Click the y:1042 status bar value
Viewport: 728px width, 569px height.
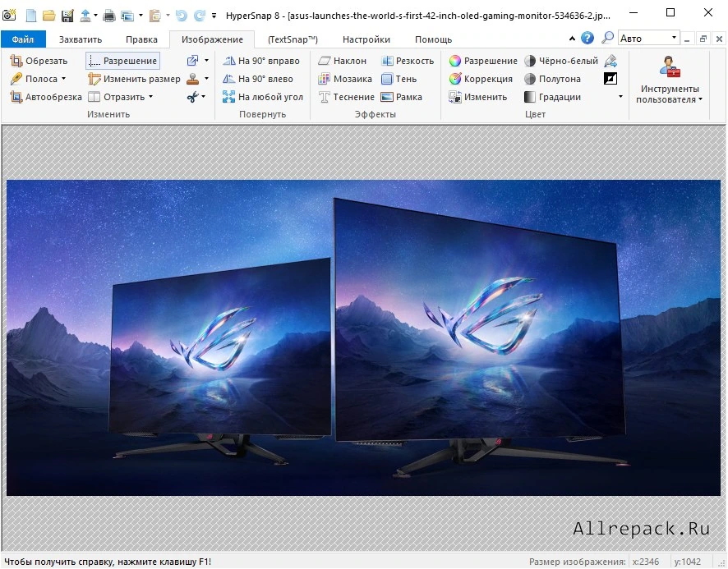click(688, 562)
